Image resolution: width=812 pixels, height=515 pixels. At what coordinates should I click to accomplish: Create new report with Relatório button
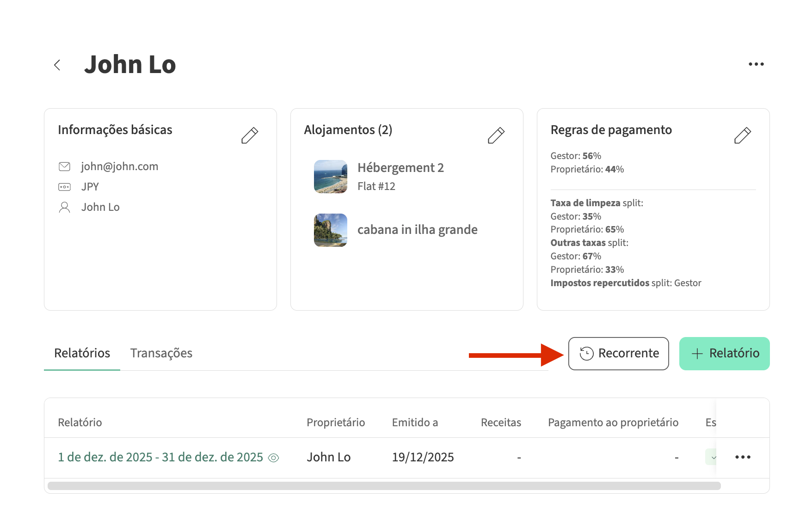pos(724,354)
